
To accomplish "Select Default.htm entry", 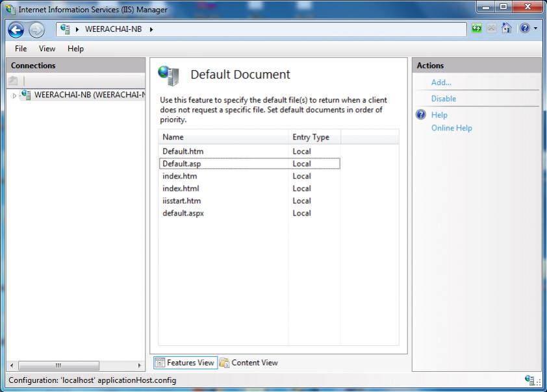I will click(x=249, y=151).
